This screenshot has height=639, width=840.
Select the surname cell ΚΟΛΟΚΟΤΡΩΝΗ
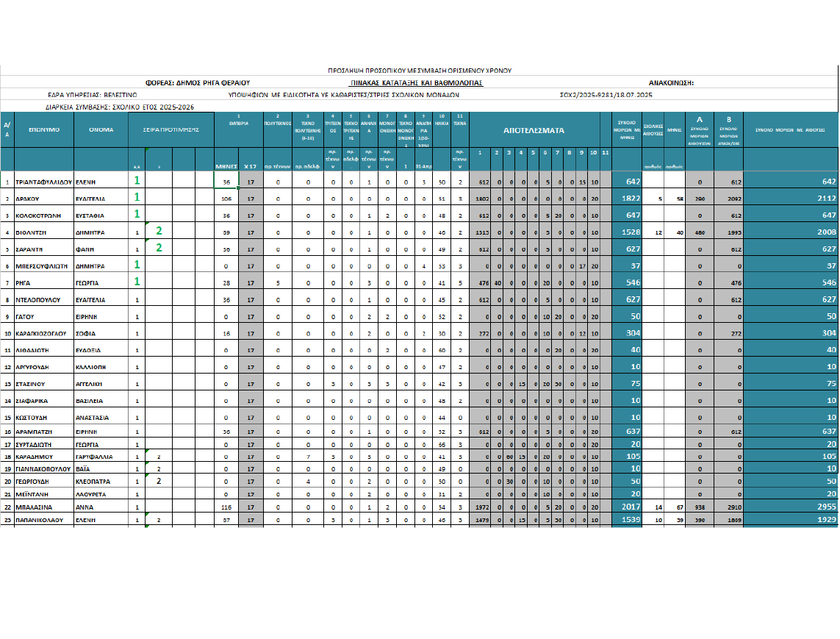[44, 215]
